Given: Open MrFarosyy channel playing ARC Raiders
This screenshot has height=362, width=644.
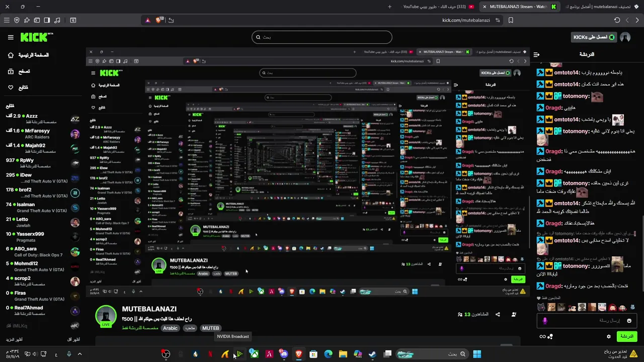Looking at the screenshot, I should click(x=43, y=134).
